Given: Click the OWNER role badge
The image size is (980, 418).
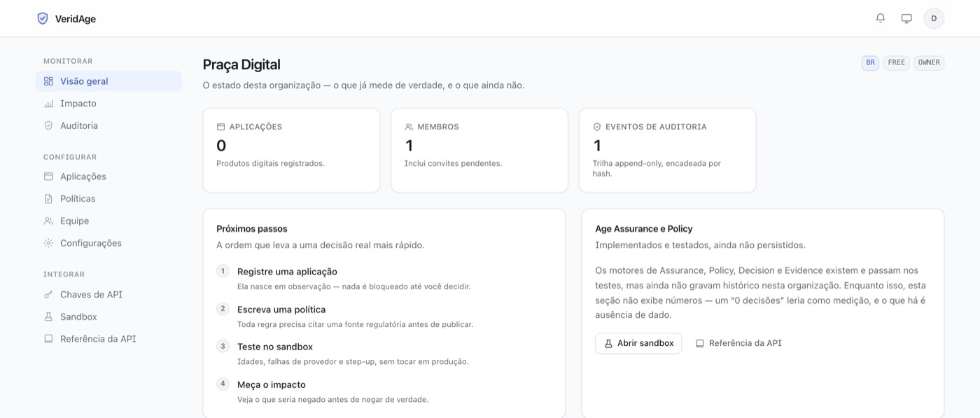Looking at the screenshot, I should click(929, 63).
